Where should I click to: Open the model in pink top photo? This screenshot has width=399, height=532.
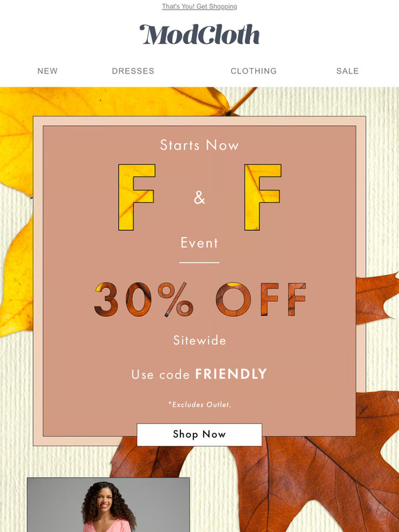coord(108,505)
